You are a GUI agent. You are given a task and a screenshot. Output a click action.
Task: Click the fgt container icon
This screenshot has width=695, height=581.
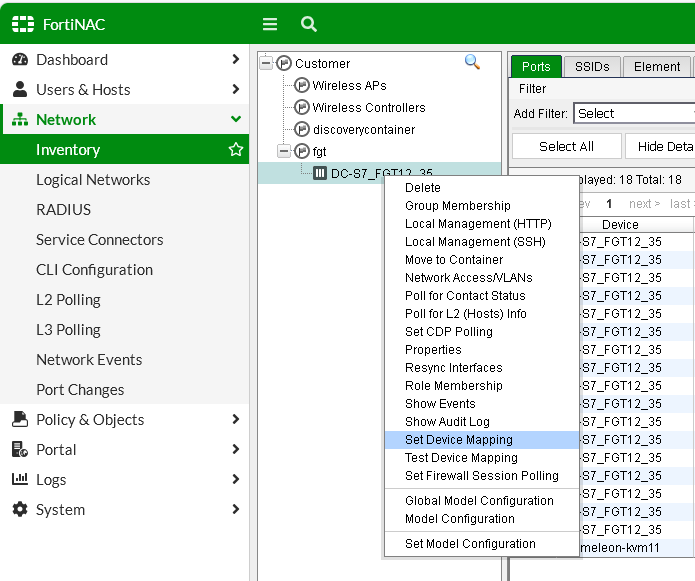[x=302, y=151]
